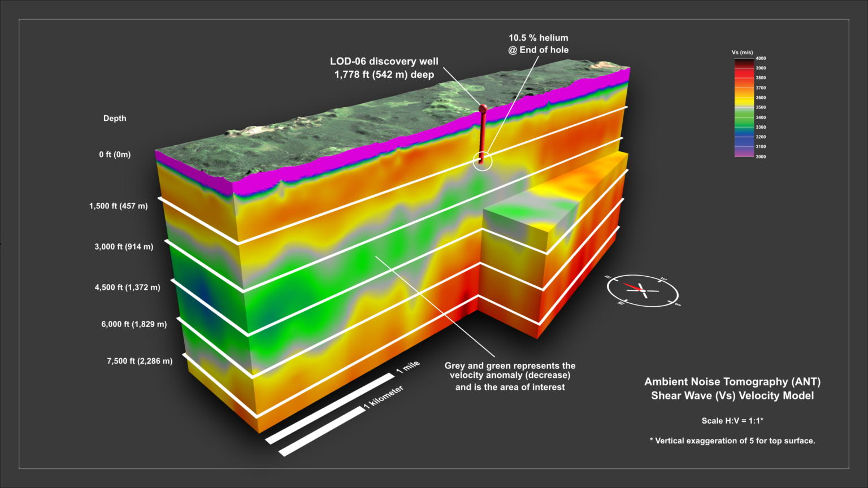The height and width of the screenshot is (488, 868).
Task: Select the 0 ft (0m) depth label
Action: pyautogui.click(x=115, y=154)
